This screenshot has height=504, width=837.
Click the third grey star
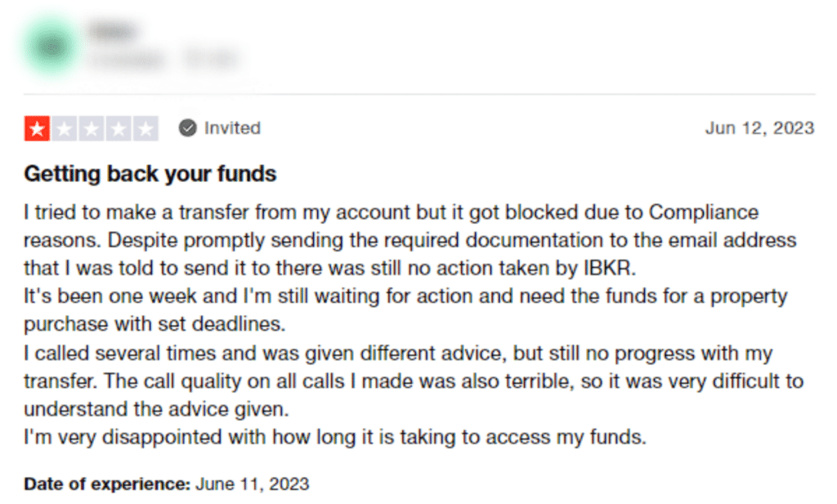(x=92, y=128)
